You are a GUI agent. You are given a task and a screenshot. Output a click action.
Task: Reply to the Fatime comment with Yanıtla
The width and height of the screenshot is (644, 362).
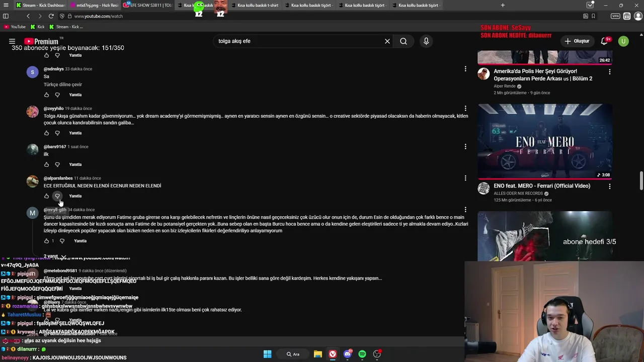(x=80, y=241)
